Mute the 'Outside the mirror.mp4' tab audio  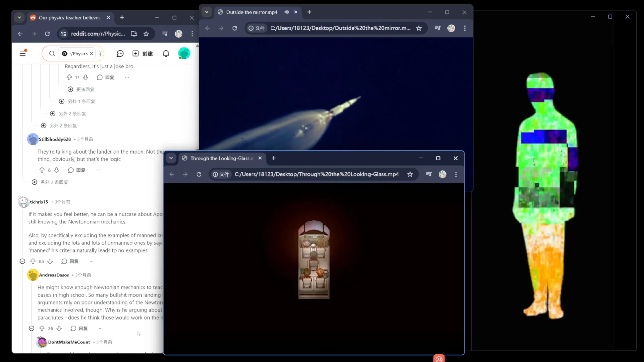pyautogui.click(x=287, y=12)
